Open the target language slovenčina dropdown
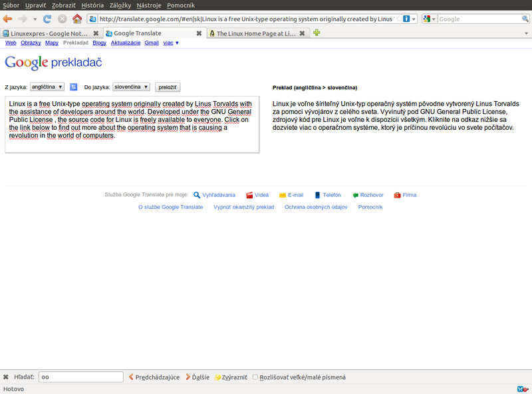 click(x=131, y=87)
